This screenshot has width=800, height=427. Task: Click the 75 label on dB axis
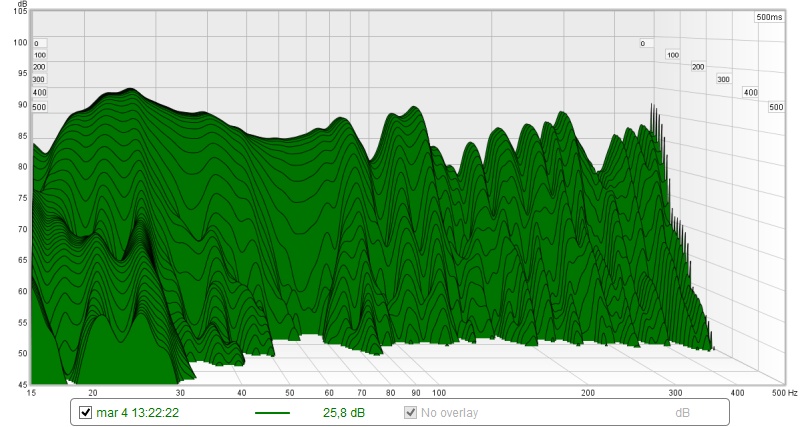(x=22, y=198)
